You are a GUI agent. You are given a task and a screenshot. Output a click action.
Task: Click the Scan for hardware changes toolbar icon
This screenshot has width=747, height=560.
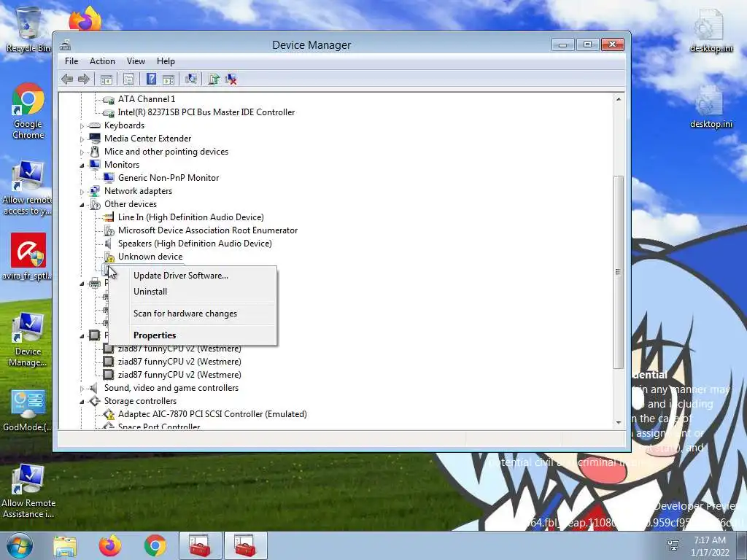pos(191,79)
